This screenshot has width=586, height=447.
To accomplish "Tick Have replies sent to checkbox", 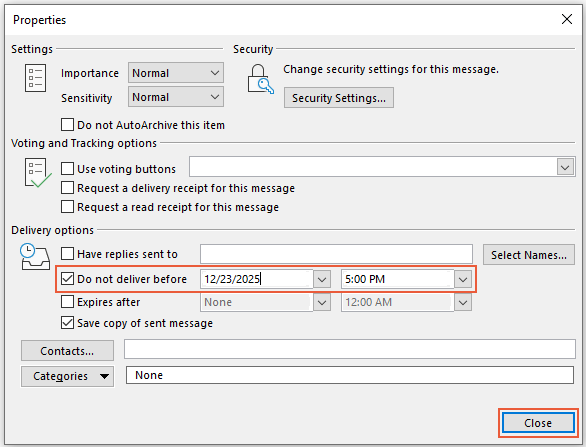I will point(67,254).
